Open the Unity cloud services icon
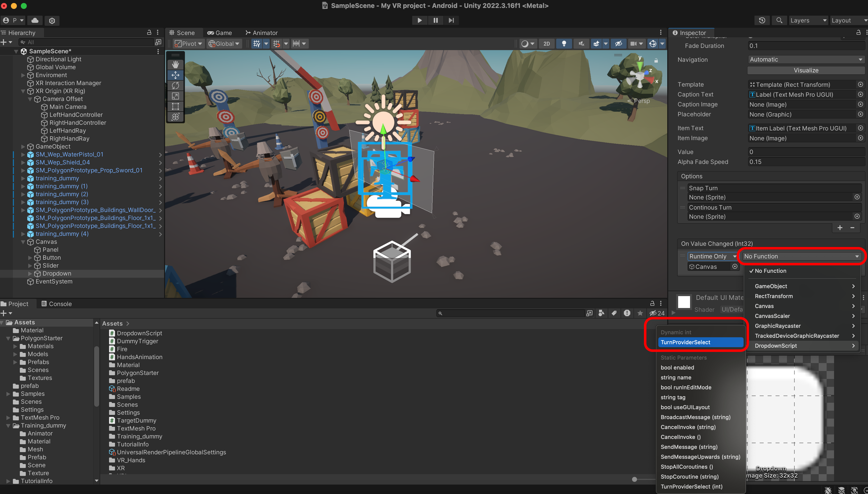This screenshot has height=494, width=868. pos(35,20)
